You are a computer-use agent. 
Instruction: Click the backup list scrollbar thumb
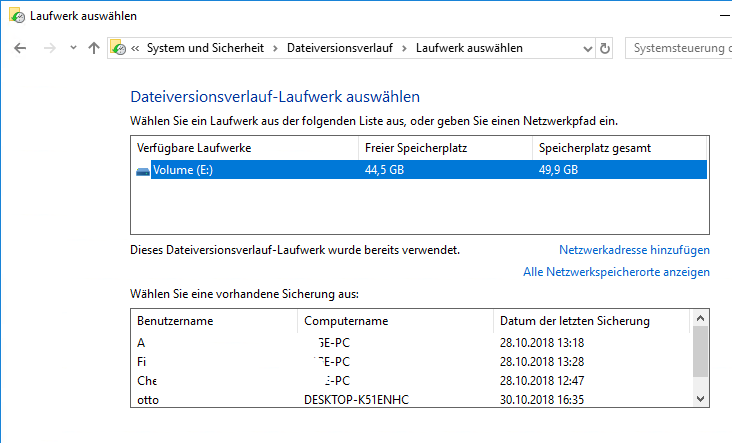700,351
